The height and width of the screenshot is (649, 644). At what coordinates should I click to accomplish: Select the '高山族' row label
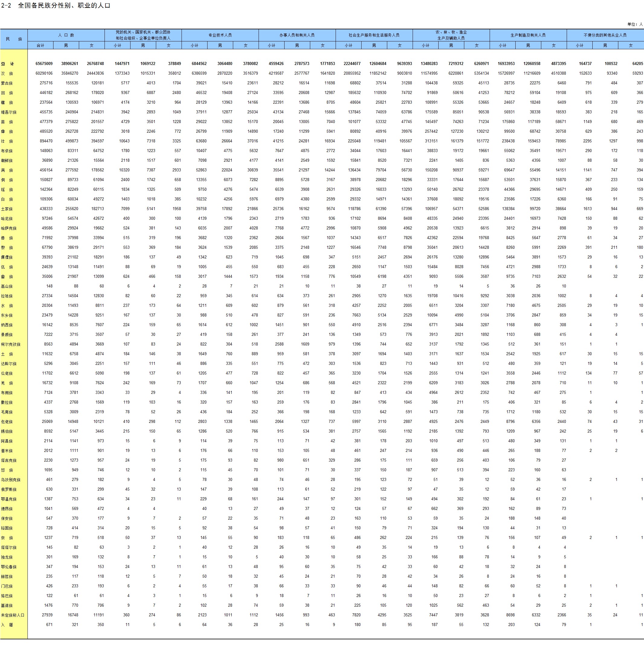click(x=7, y=287)
